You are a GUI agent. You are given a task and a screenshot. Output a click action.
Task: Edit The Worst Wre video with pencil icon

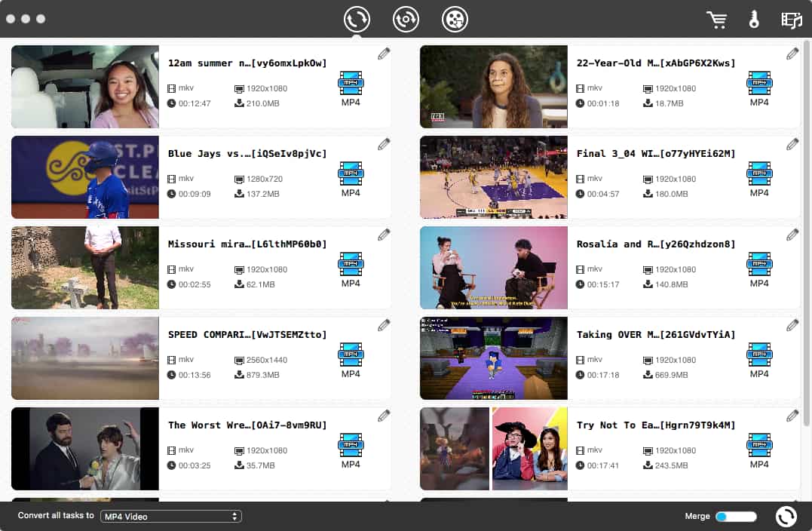coord(384,416)
